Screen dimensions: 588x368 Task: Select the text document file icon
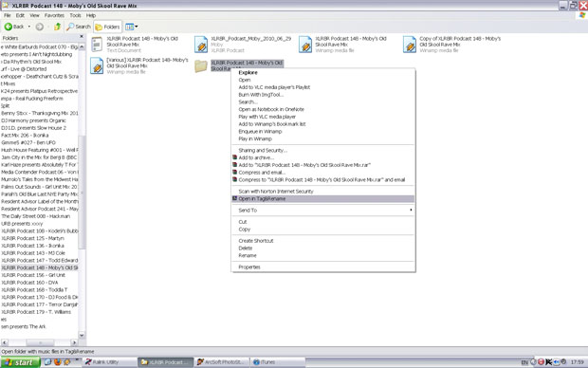point(97,45)
